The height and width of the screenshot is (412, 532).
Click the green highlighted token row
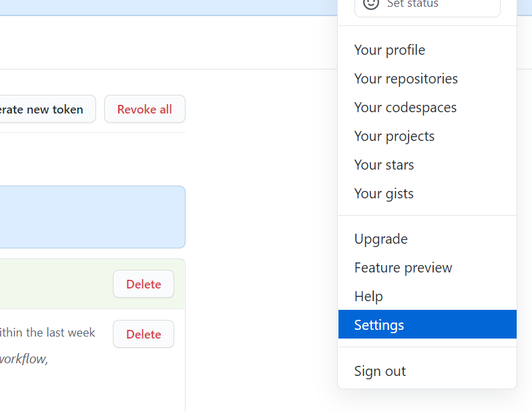tap(92, 284)
